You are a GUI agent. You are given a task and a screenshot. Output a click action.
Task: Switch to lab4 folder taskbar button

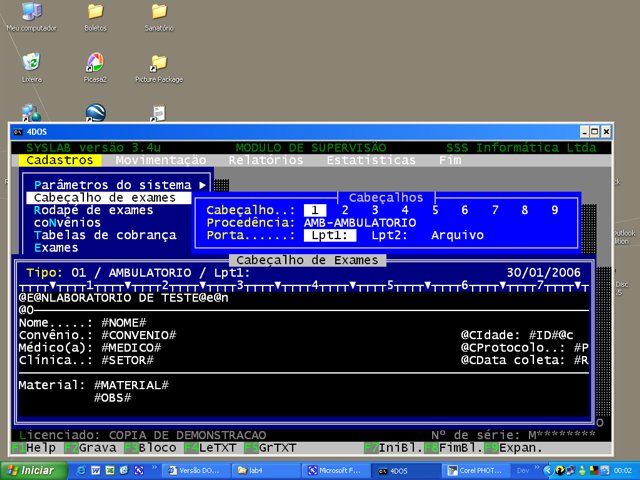(x=266, y=471)
